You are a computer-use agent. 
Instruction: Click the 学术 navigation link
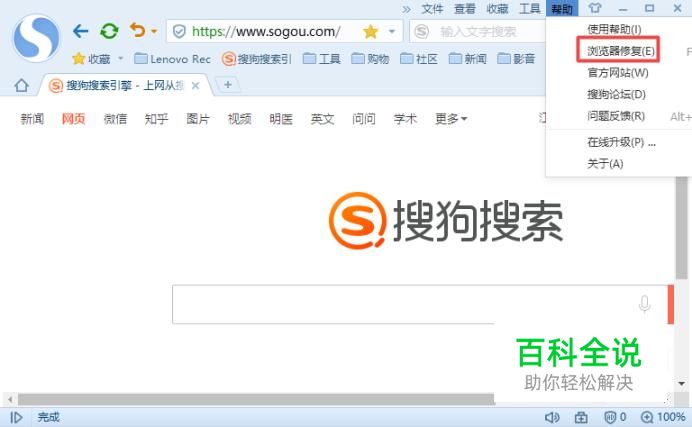click(x=405, y=119)
